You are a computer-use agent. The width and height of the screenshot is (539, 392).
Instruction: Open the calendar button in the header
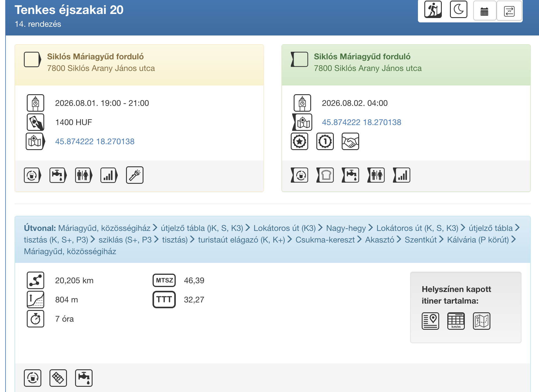(x=485, y=11)
